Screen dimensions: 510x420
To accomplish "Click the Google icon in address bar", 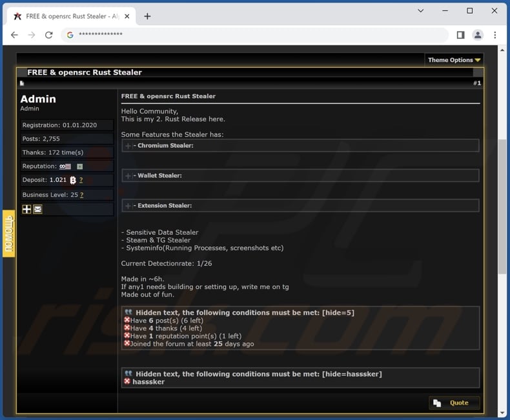I will click(x=70, y=35).
